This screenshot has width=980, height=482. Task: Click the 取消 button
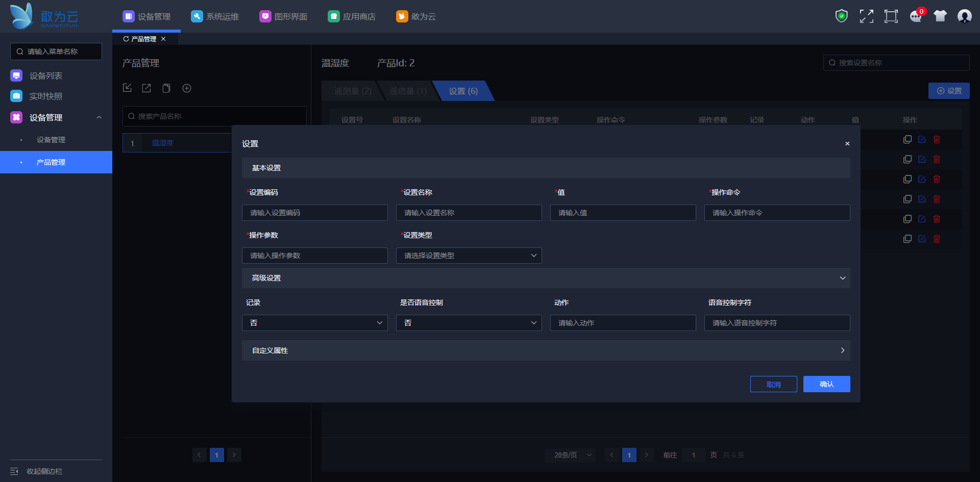coord(773,384)
